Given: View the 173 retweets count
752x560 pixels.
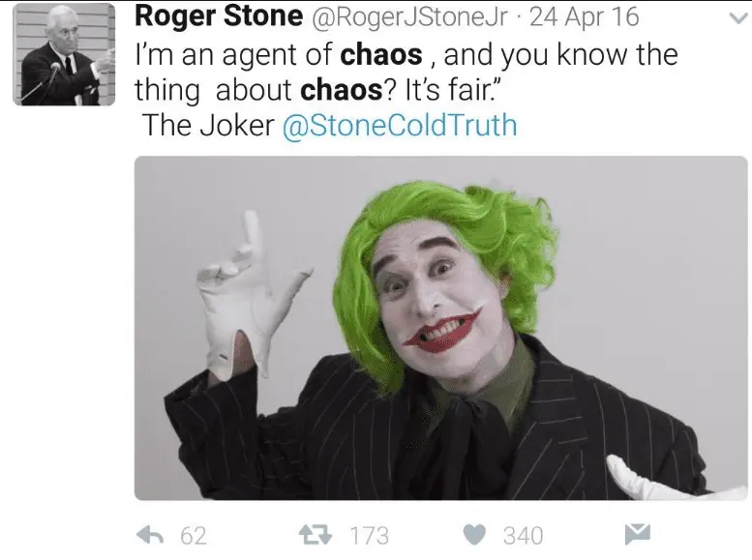Looking at the screenshot, I should pos(368,535).
